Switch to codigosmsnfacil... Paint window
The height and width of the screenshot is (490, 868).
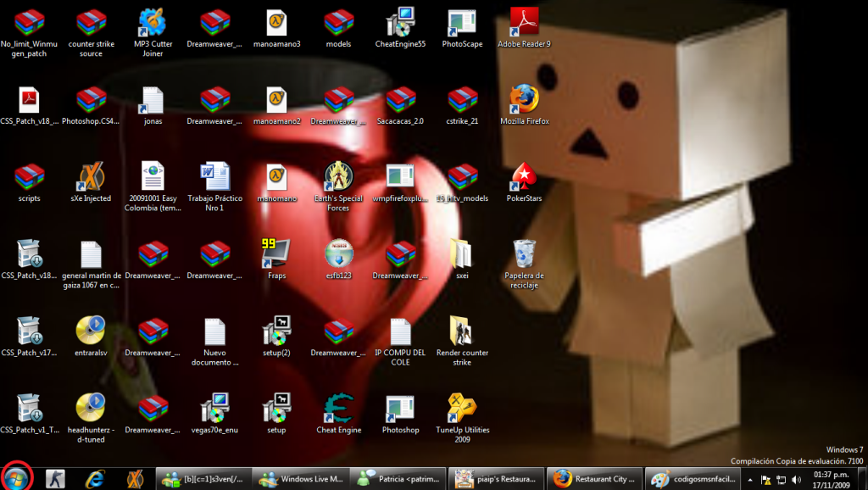click(x=692, y=479)
